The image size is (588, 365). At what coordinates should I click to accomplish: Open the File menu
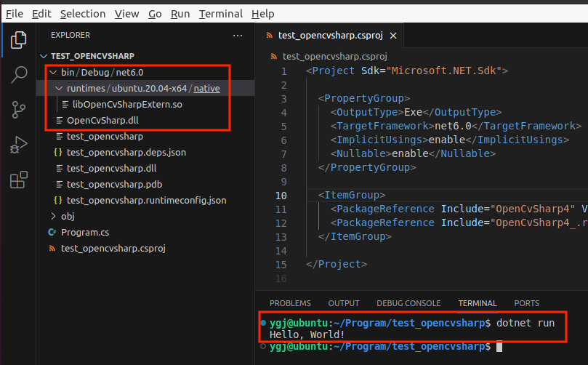click(x=15, y=14)
